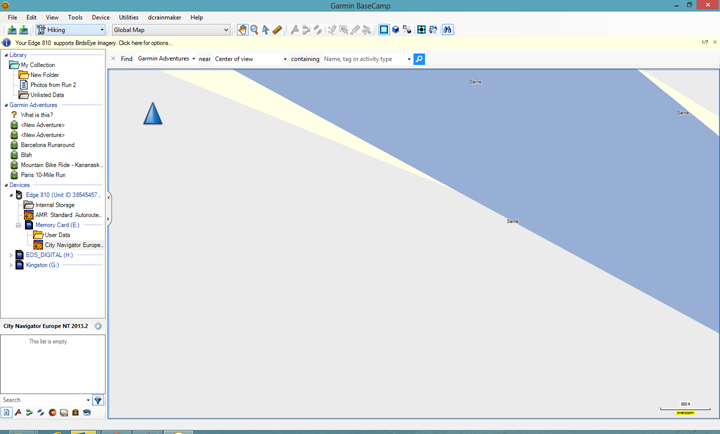This screenshot has width=720, height=434.
Task: Click the Search box in left panel
Action: 45,400
